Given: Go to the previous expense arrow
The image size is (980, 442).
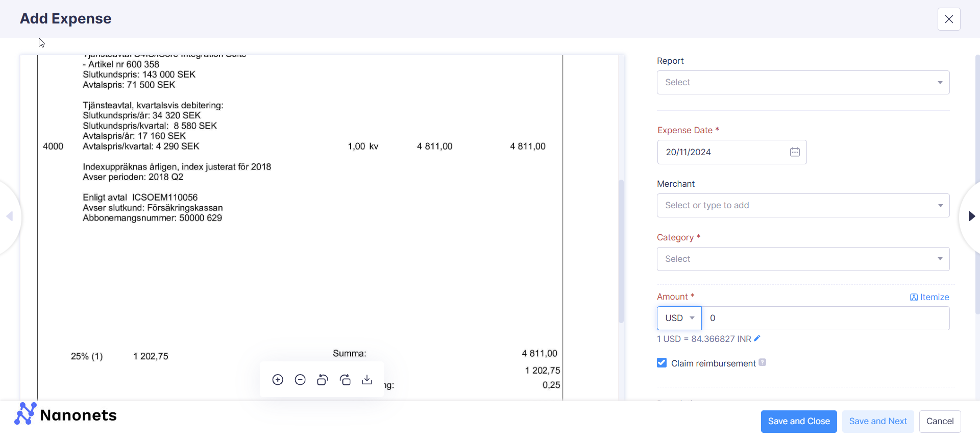Looking at the screenshot, I should [x=9, y=216].
